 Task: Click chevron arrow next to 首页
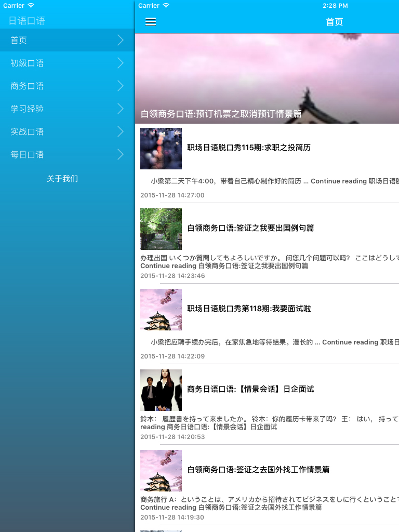click(x=121, y=40)
